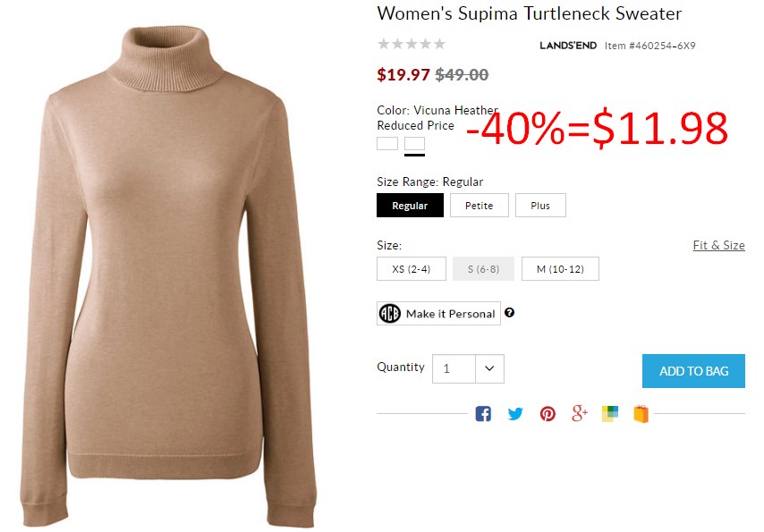
Task: Pick size M (10-12)
Action: 560,268
